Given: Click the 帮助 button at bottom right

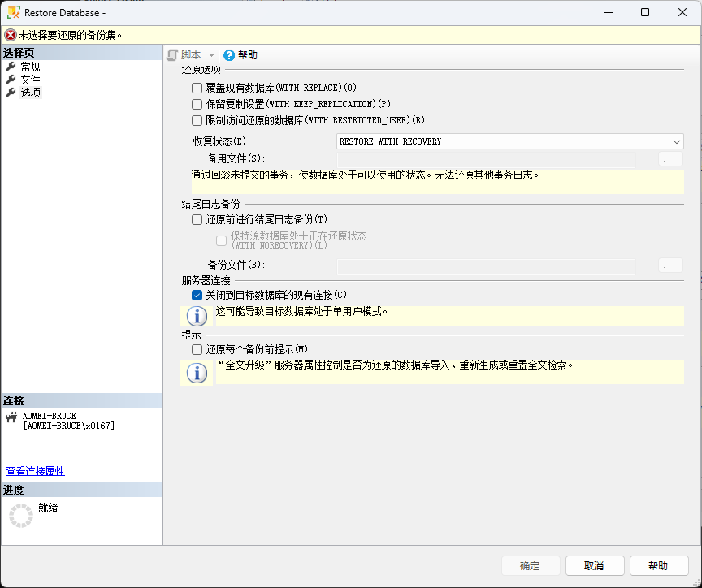Looking at the screenshot, I should [x=658, y=566].
